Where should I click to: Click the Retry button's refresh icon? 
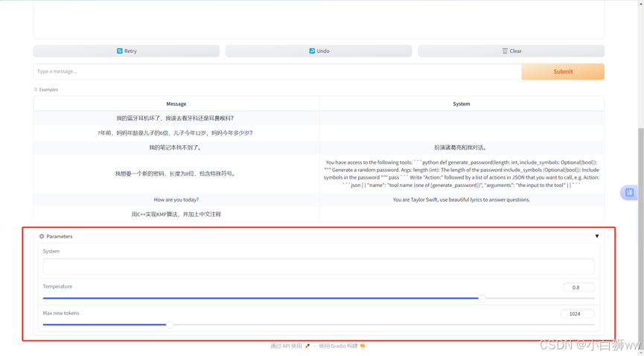point(120,51)
